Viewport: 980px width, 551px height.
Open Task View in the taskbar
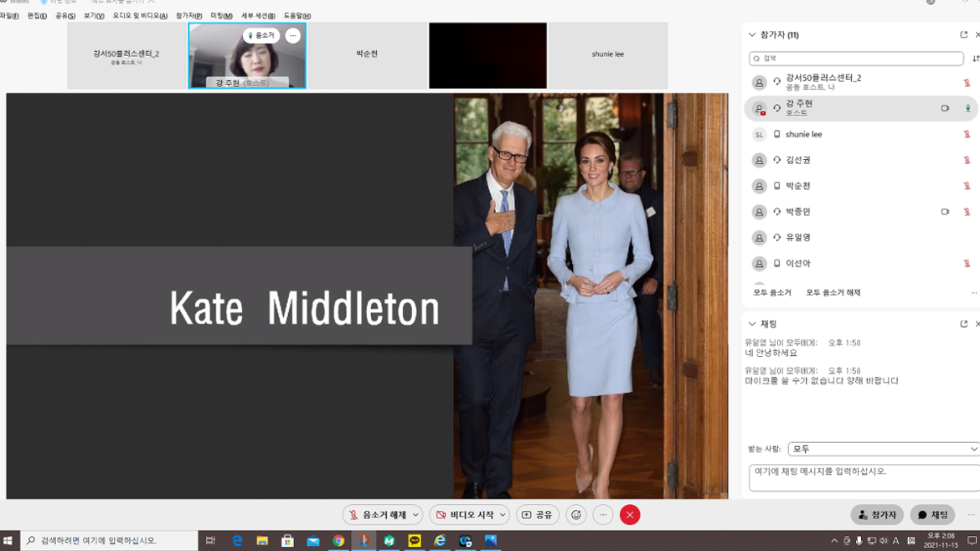coord(210,540)
